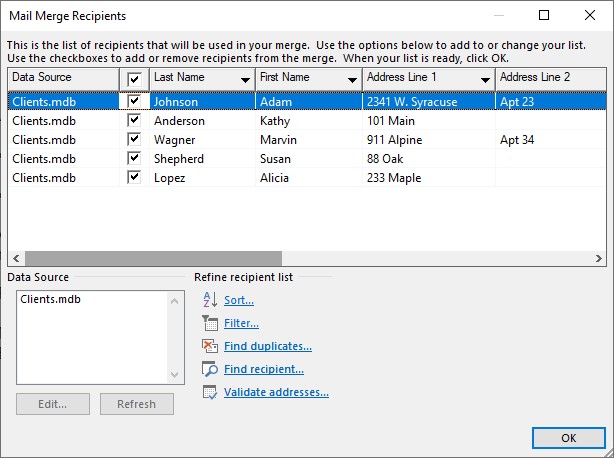This screenshot has height=458, width=614.
Task: Open the Validate addresses... link
Action: coord(276,392)
